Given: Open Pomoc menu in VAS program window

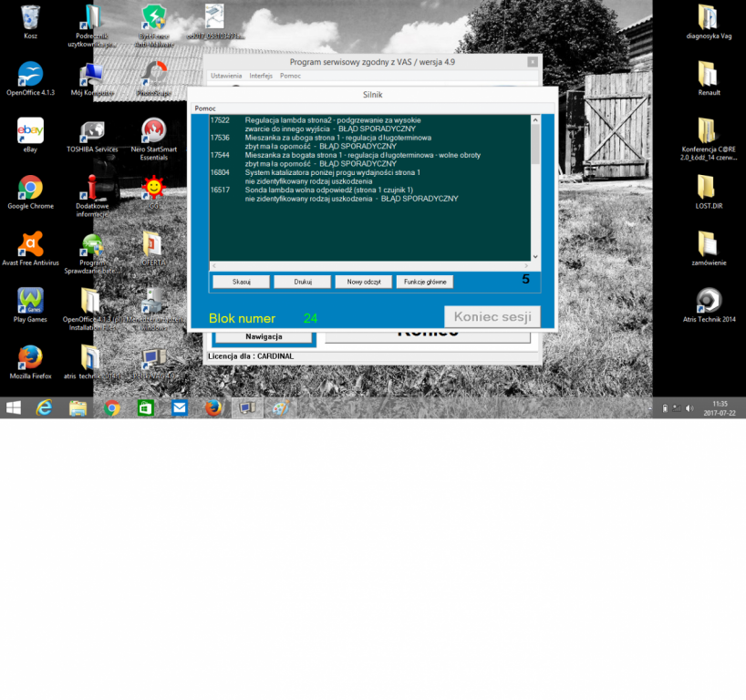Looking at the screenshot, I should [290, 76].
